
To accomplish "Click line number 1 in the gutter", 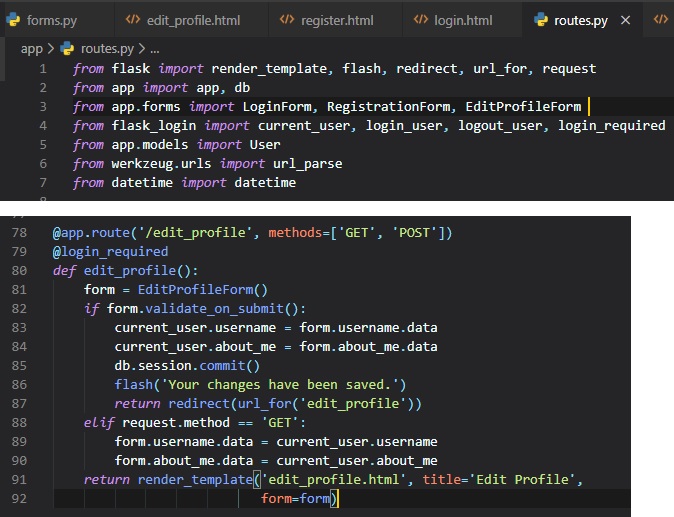I will pyautogui.click(x=43, y=69).
